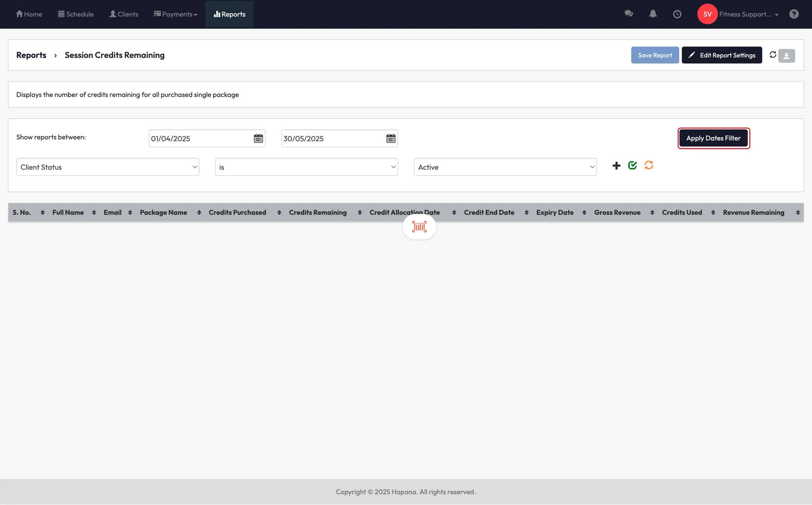Open the 'is' operator dropdown

[x=306, y=167]
